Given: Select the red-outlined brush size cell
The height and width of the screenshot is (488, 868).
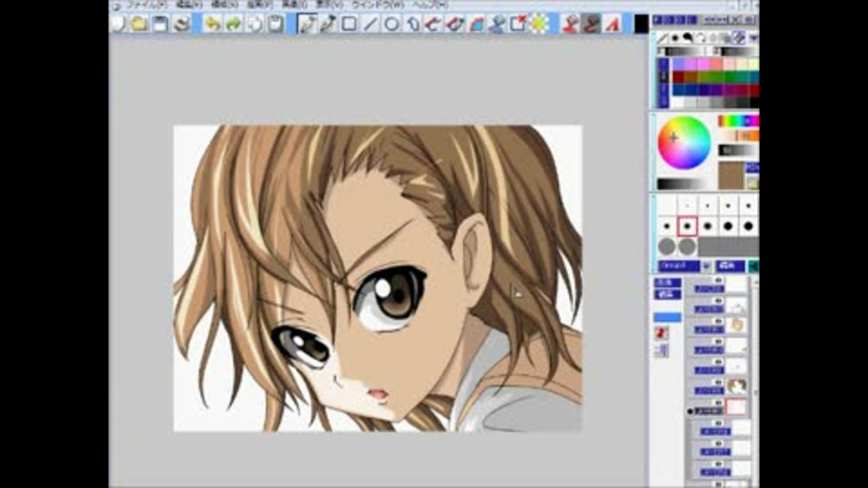Looking at the screenshot, I should 687,226.
